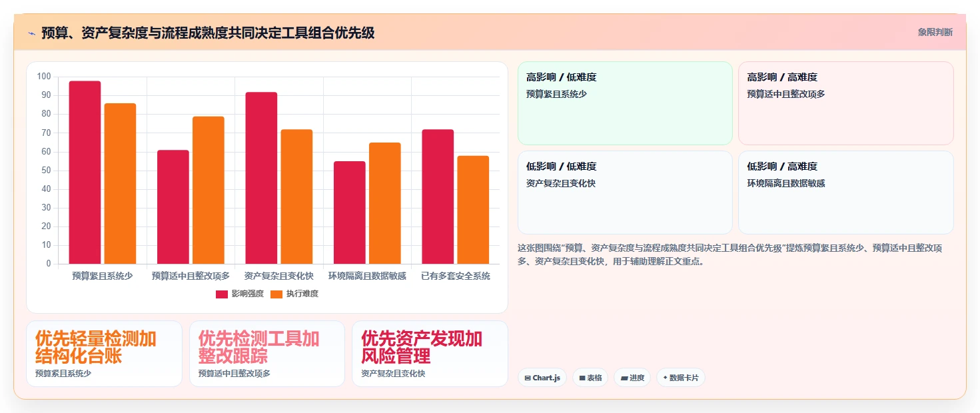980x413 pixels.
Task: Click y-axis value 50
Action: coord(46,171)
